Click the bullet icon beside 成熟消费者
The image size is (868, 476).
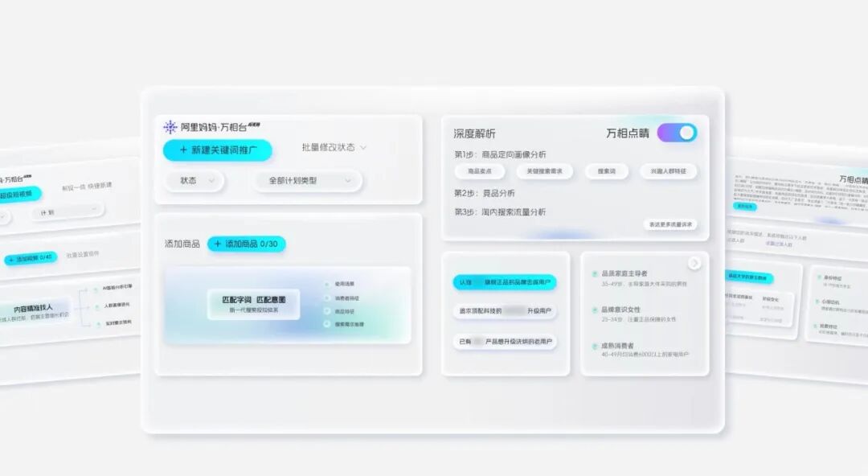coord(595,346)
